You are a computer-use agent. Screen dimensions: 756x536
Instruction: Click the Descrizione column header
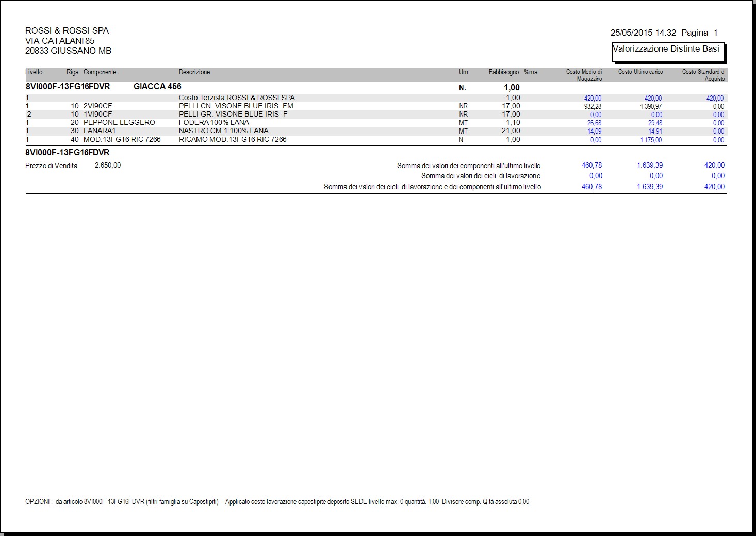coord(194,72)
